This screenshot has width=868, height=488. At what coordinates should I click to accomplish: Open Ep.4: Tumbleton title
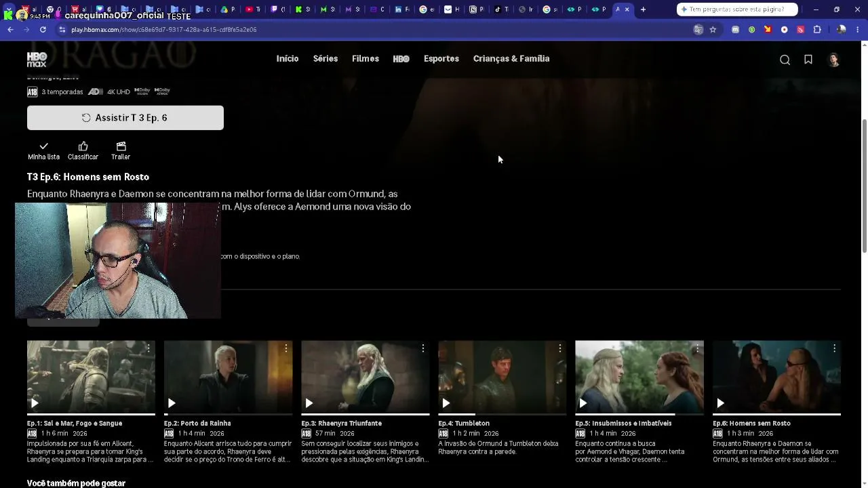[x=464, y=424]
